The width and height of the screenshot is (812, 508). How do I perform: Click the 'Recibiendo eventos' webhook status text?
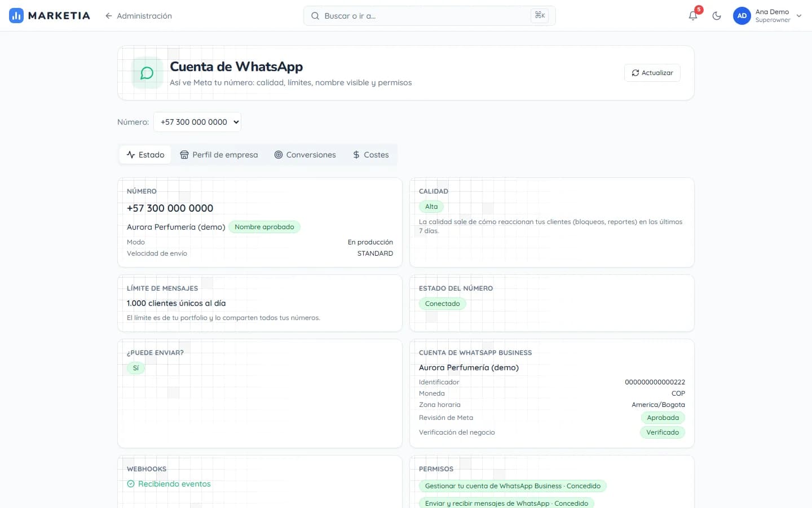[174, 484]
